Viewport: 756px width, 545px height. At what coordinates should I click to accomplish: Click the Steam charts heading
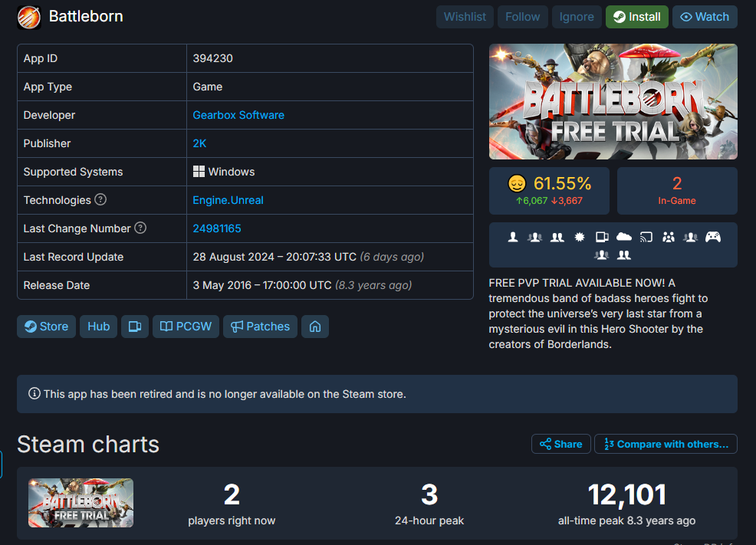[88, 445]
